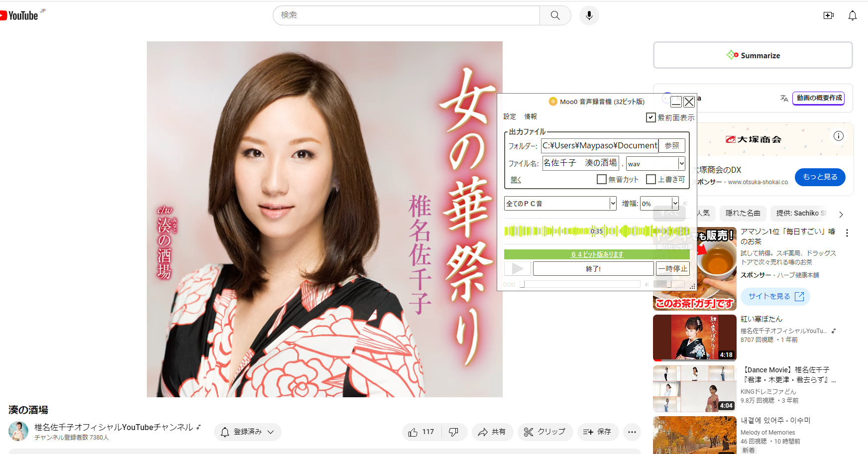Click the Moo0 playback position slider
This screenshot has width=868, height=454.
pyautogui.click(x=580, y=284)
